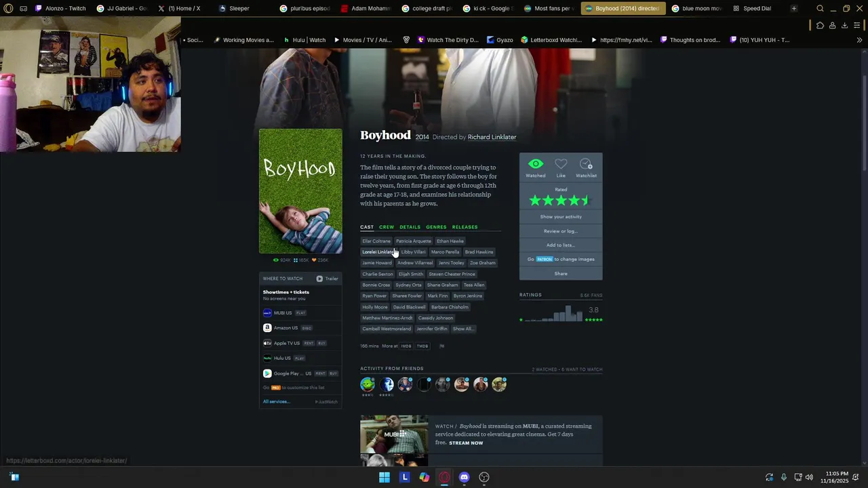Open Ellar Coltrane cast page
This screenshot has width=868, height=488.
376,241
